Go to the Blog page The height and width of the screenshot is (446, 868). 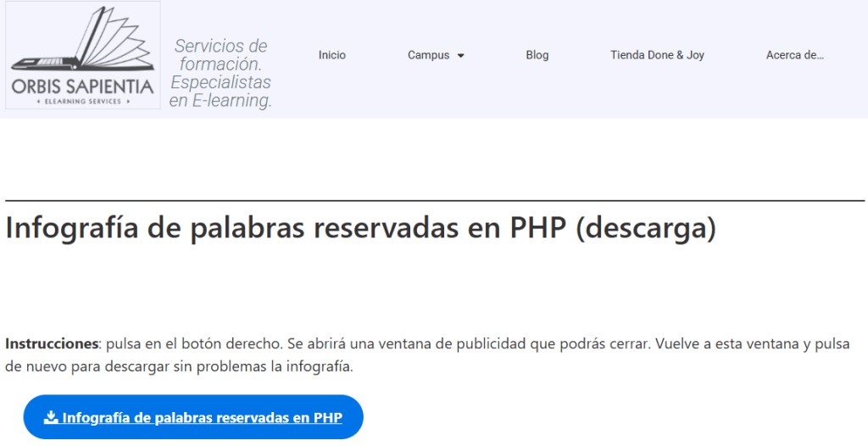click(x=537, y=55)
